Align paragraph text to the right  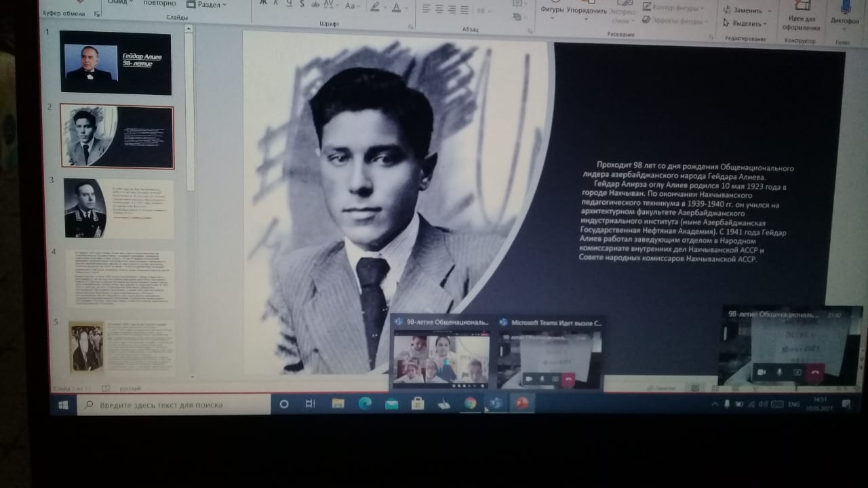(452, 9)
